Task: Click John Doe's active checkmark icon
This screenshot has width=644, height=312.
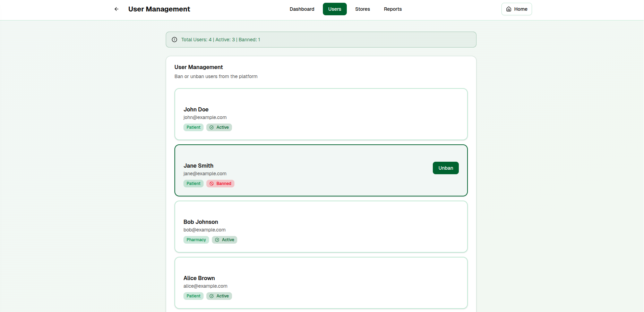Action: [x=212, y=127]
